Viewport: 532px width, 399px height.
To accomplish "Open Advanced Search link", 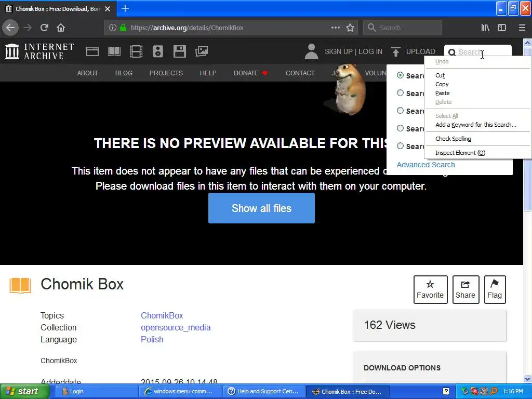I will click(426, 165).
